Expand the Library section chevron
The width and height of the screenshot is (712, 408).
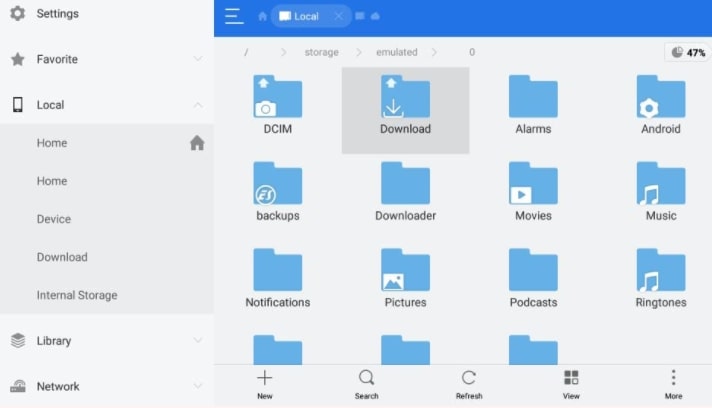click(x=198, y=340)
